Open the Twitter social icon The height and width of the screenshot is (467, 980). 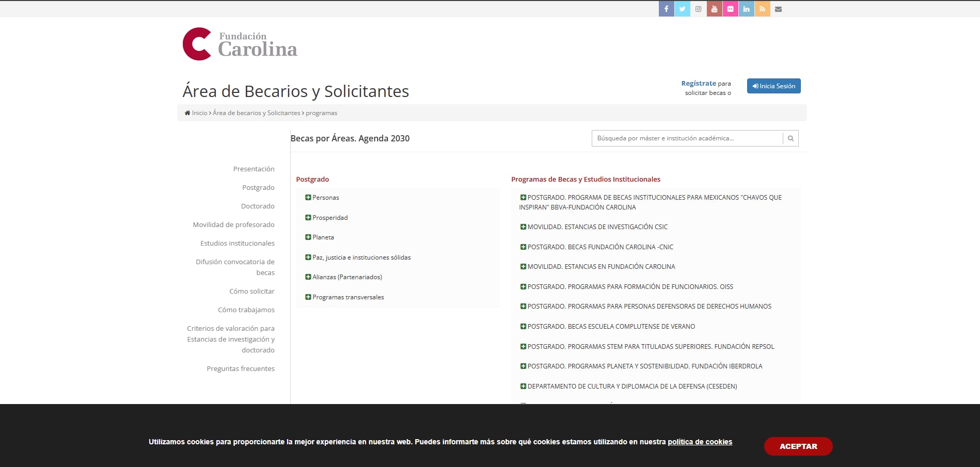[682, 9]
